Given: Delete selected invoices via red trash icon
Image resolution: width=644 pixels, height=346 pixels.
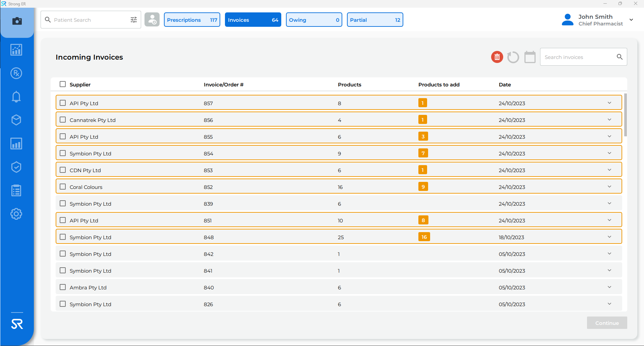Looking at the screenshot, I should click(x=497, y=57).
